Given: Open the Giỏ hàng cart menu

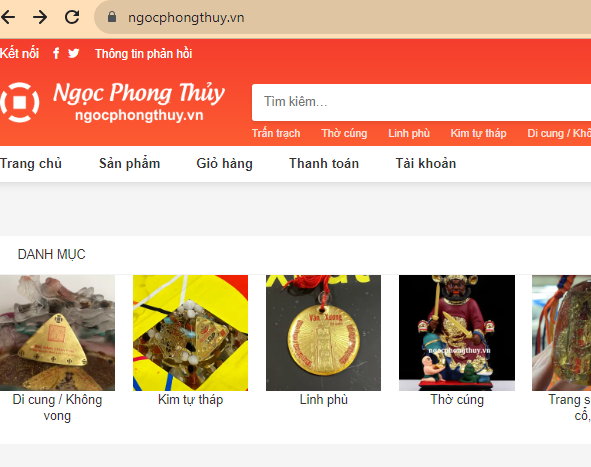Looking at the screenshot, I should (x=225, y=164).
